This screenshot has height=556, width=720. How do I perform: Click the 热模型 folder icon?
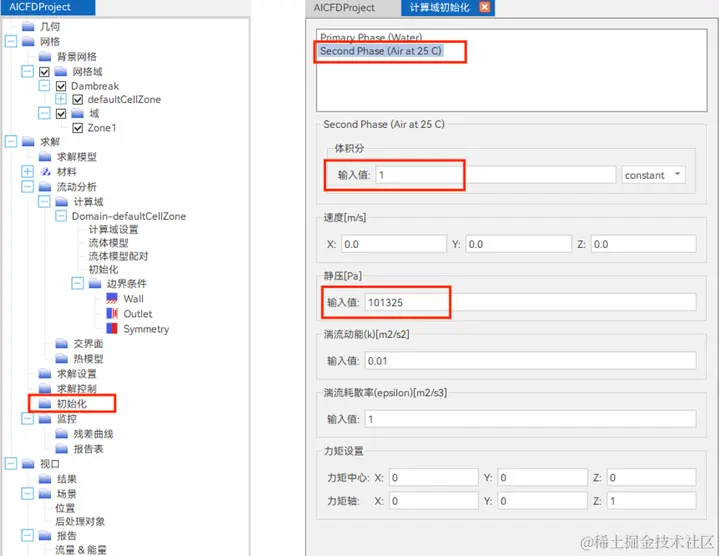(61, 359)
